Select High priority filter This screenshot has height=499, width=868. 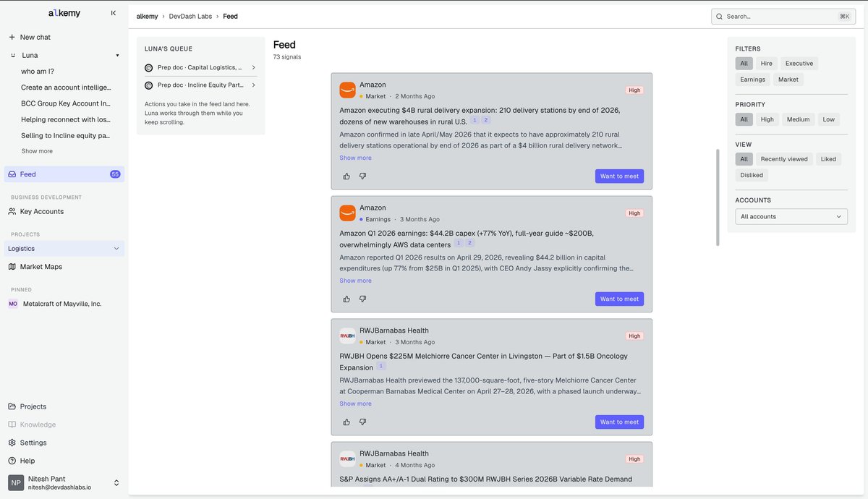pos(767,119)
